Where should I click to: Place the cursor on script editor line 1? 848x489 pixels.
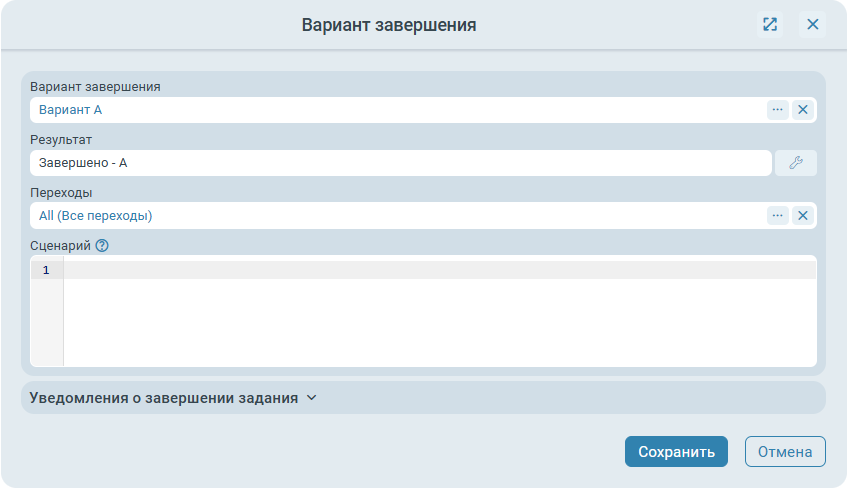pyautogui.click(x=440, y=271)
